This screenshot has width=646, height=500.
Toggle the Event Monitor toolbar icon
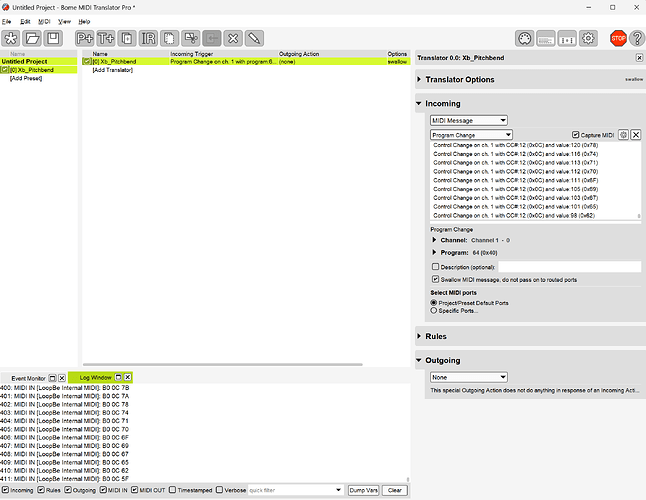(567, 39)
